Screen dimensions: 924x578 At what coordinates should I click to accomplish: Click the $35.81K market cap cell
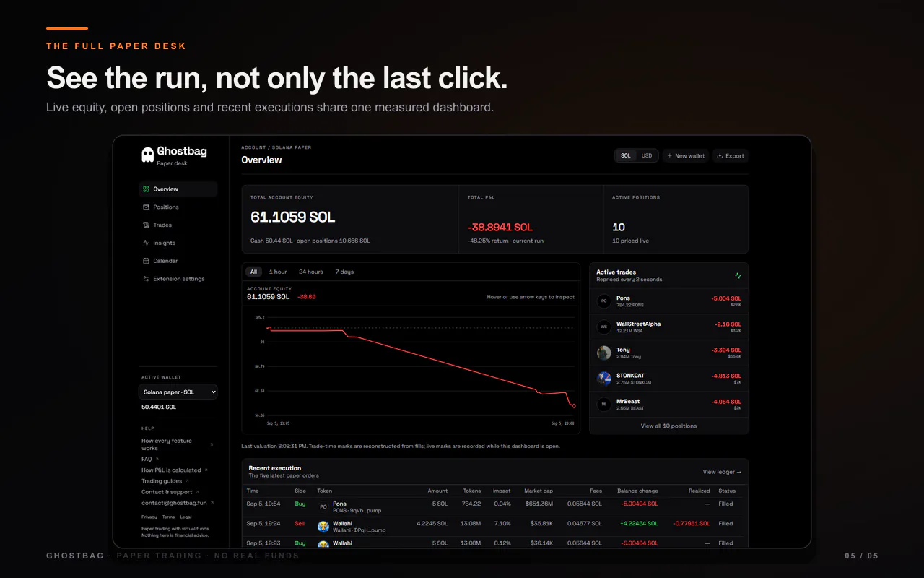click(541, 524)
